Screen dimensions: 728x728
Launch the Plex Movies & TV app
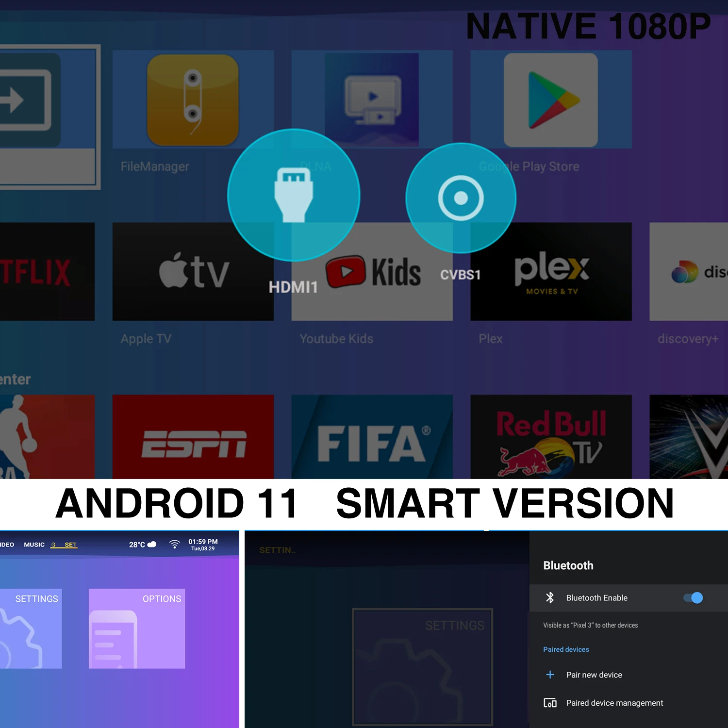550,272
